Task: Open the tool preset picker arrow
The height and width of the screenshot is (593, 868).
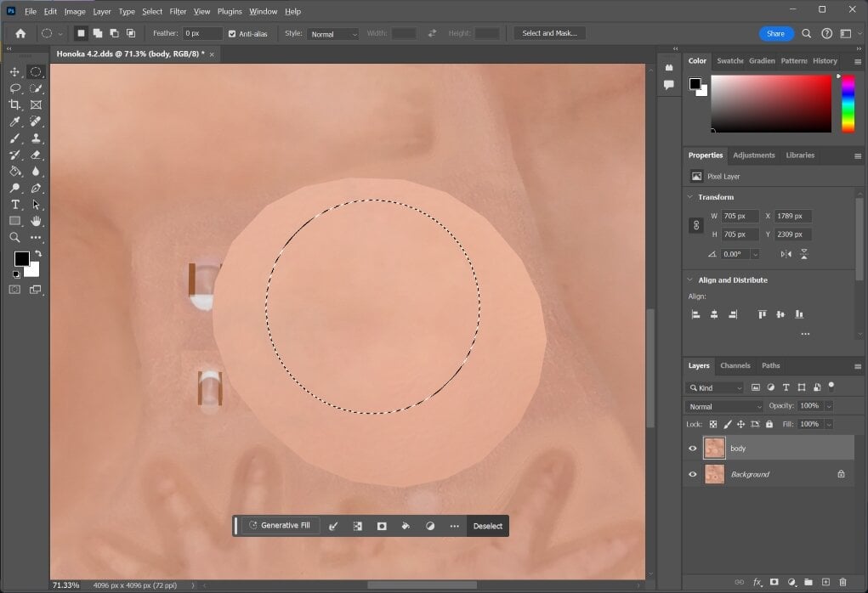Action: (x=60, y=34)
